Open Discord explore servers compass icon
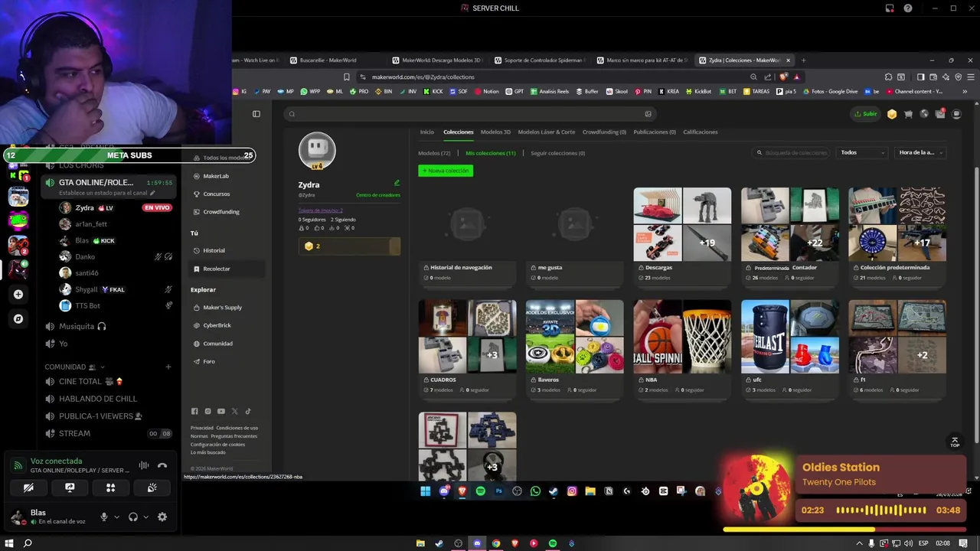 (18, 318)
